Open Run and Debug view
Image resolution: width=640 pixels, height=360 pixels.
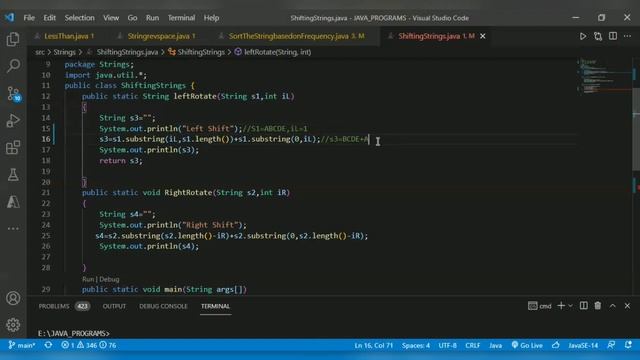(13, 120)
